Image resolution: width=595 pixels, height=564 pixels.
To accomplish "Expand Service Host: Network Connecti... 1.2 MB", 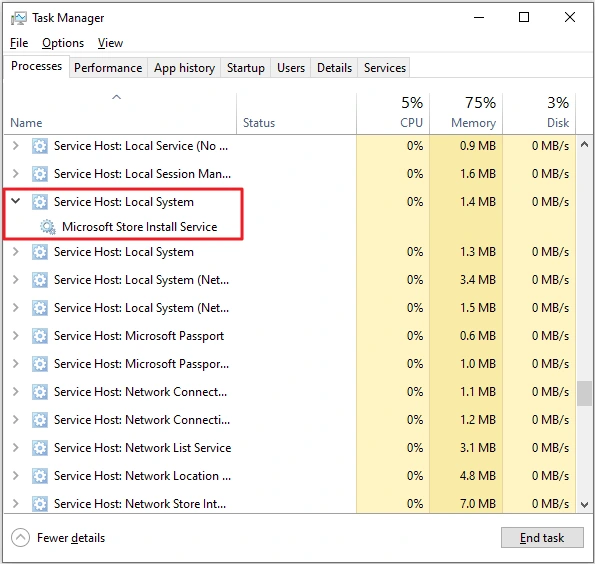I will point(16,420).
